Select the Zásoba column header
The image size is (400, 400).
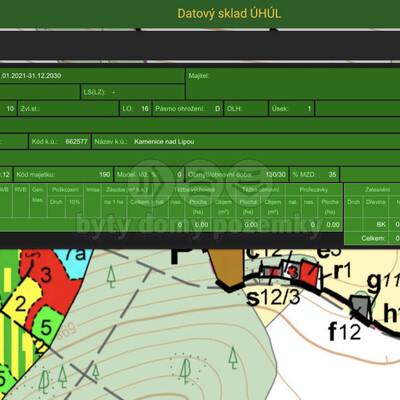(127, 189)
